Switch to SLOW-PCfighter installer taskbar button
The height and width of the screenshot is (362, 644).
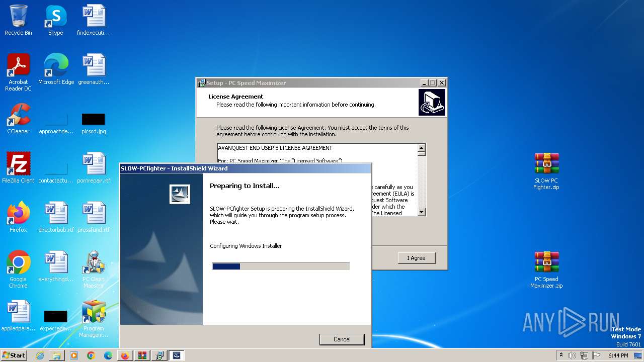point(176,355)
